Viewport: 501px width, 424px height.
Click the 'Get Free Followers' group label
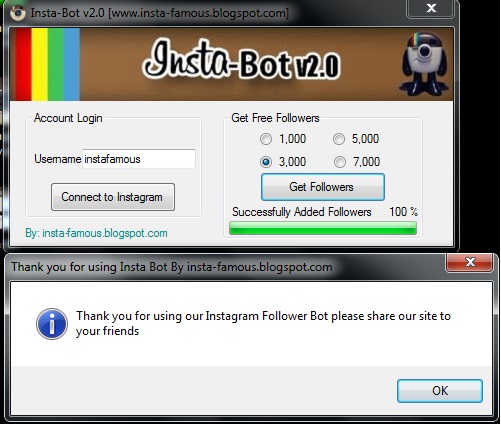[275, 118]
